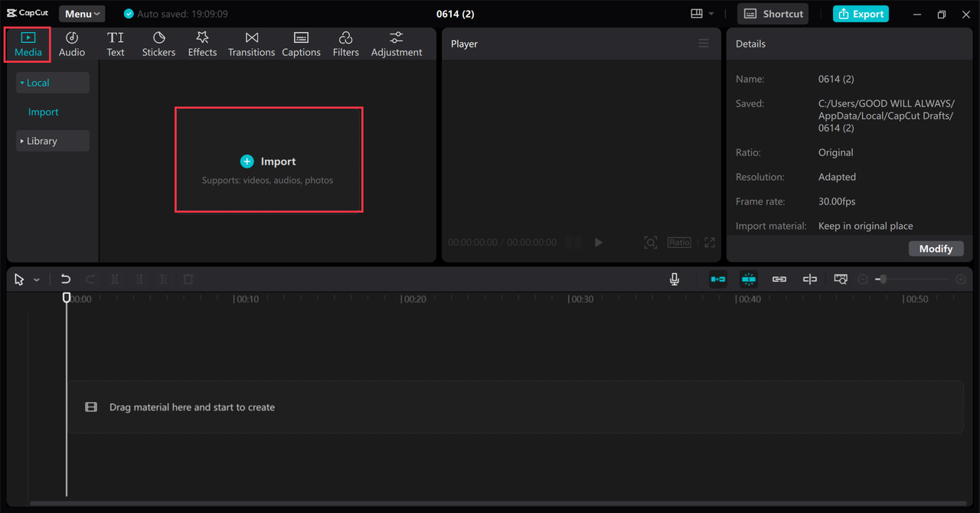
Task: Click the Player timecode display
Action: 502,242
